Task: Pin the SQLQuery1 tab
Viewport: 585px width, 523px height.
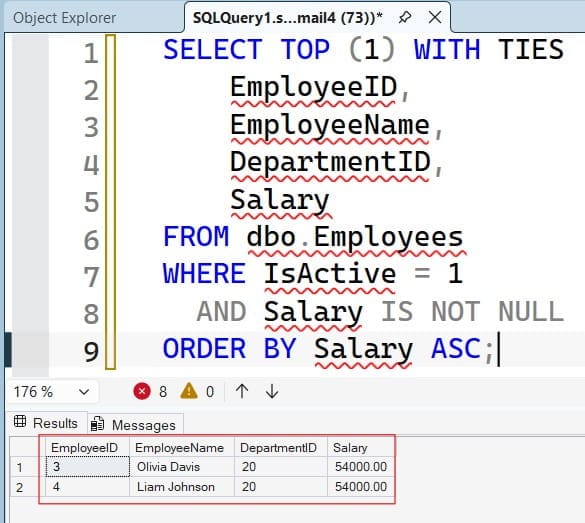Action: click(x=405, y=17)
